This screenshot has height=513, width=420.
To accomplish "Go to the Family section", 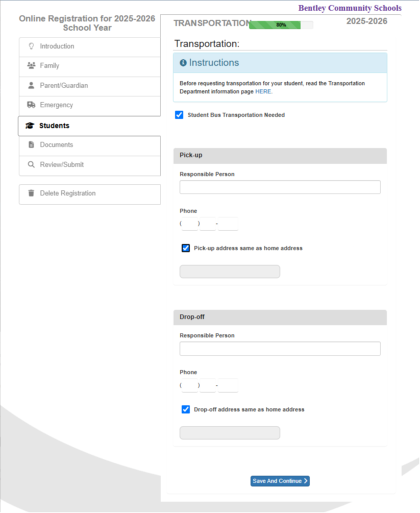I will [90, 67].
